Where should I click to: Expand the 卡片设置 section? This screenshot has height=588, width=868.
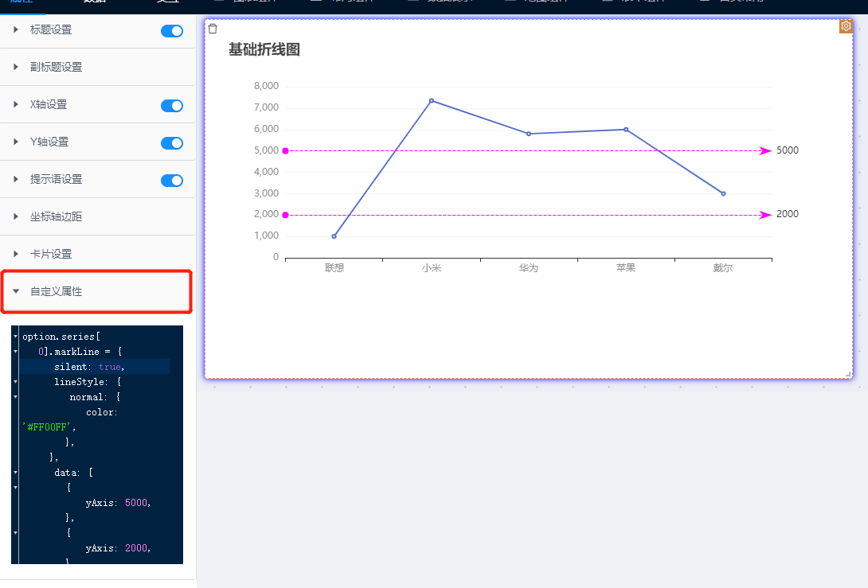pos(15,253)
